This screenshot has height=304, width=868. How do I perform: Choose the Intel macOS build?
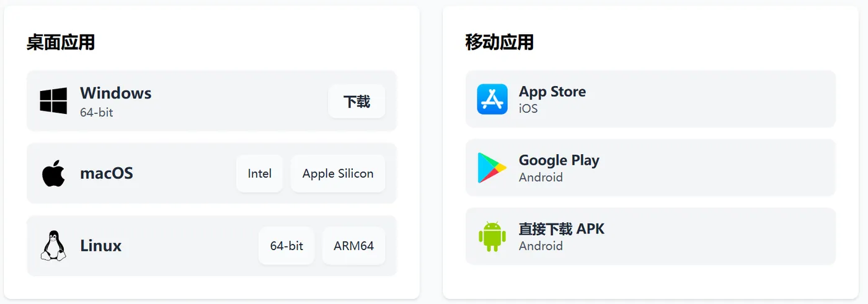[259, 173]
